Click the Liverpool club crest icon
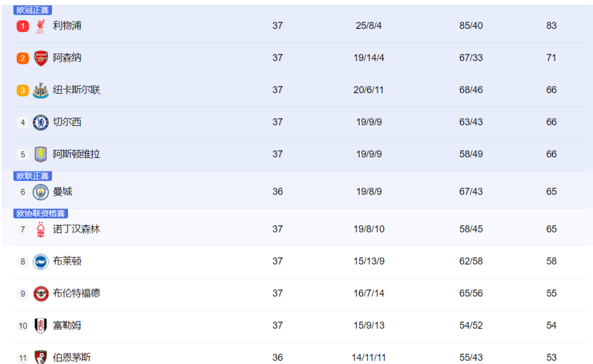The height and width of the screenshot is (364, 593). click(x=41, y=26)
